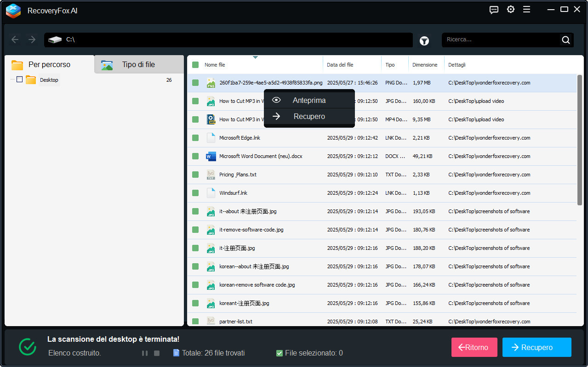The width and height of the screenshot is (588, 367).
Task: Select koreant-注册页面.jpg file name
Action: pyautogui.click(x=244, y=303)
